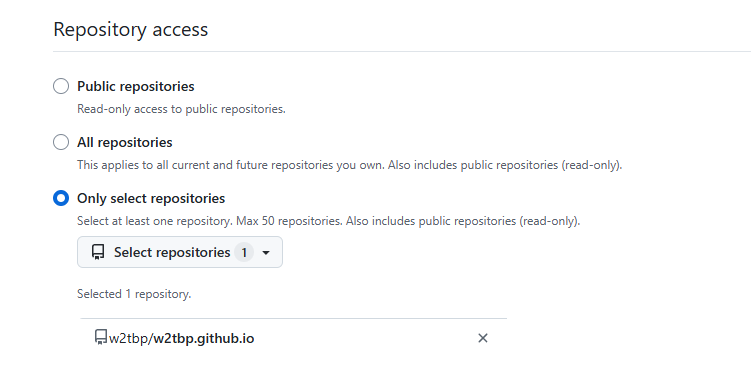Click the Only select repositories radio button
Viewport: 751px width, 375px height.
[61, 198]
